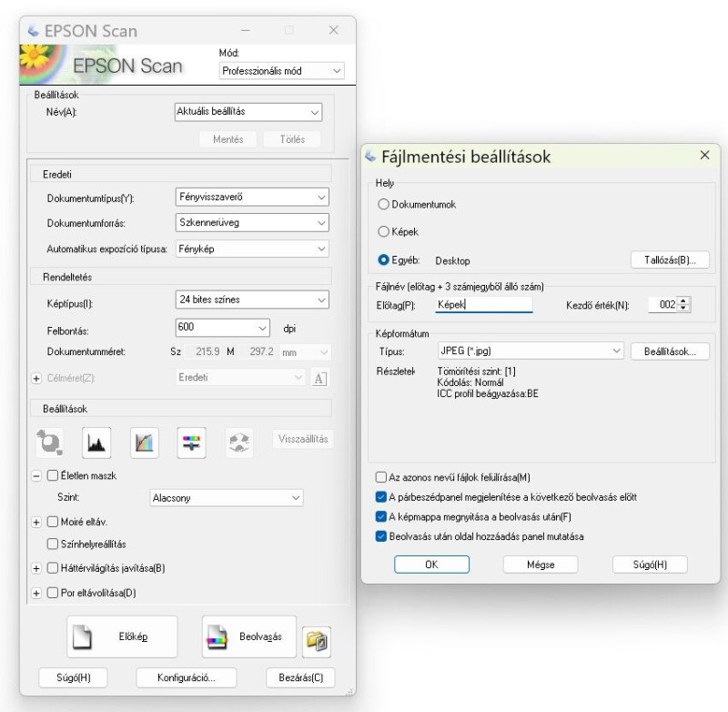This screenshot has width=728, height=712.
Task: Open the Felbontás resolution dropdown
Action: click(222, 328)
